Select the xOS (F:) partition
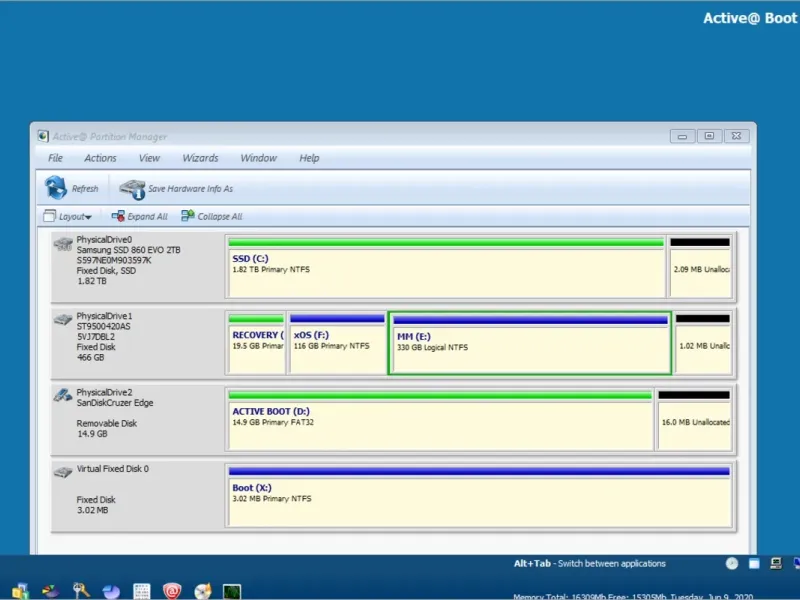 [x=337, y=343]
